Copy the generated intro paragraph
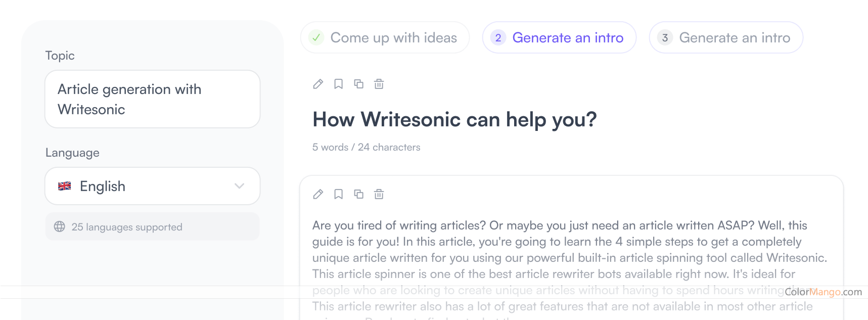868x320 pixels. [x=359, y=194]
